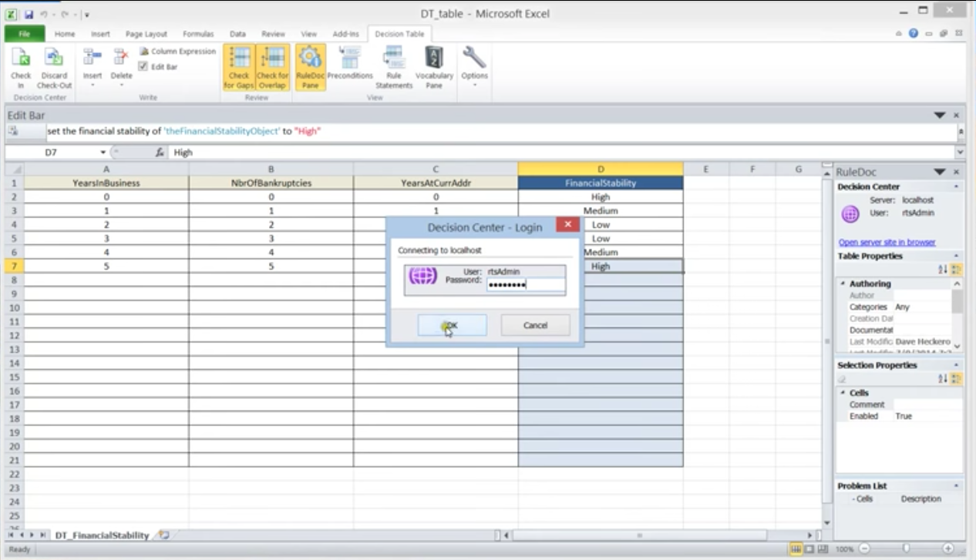Screen dimensions: 976x560
Task: Switch to the Page Layout tab
Action: (146, 34)
